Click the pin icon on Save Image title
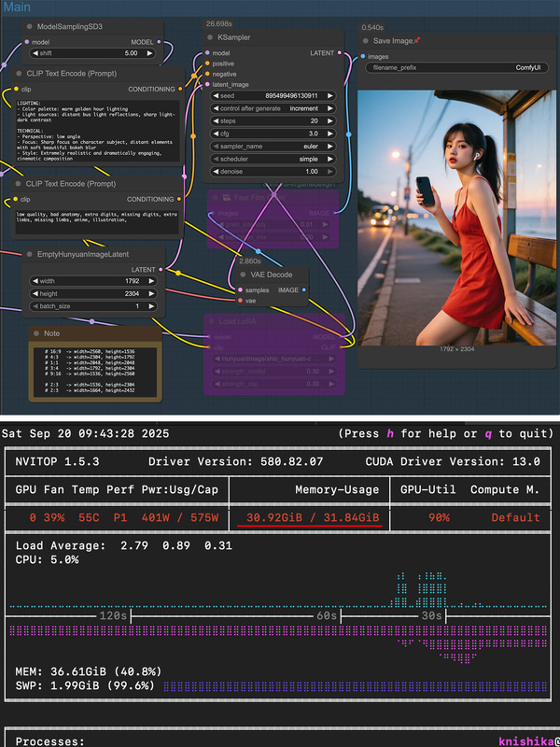The height and width of the screenshot is (747, 560). point(417,41)
